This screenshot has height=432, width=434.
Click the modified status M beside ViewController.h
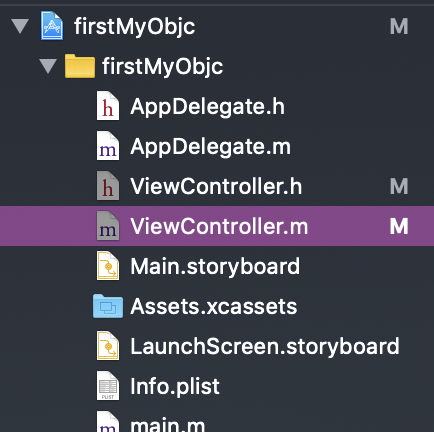(x=399, y=186)
